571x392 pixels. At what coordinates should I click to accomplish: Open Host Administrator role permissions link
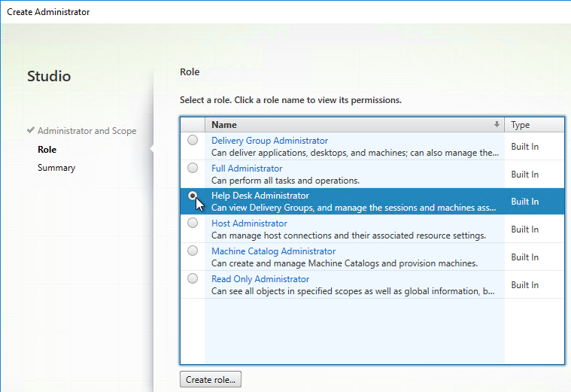point(249,223)
